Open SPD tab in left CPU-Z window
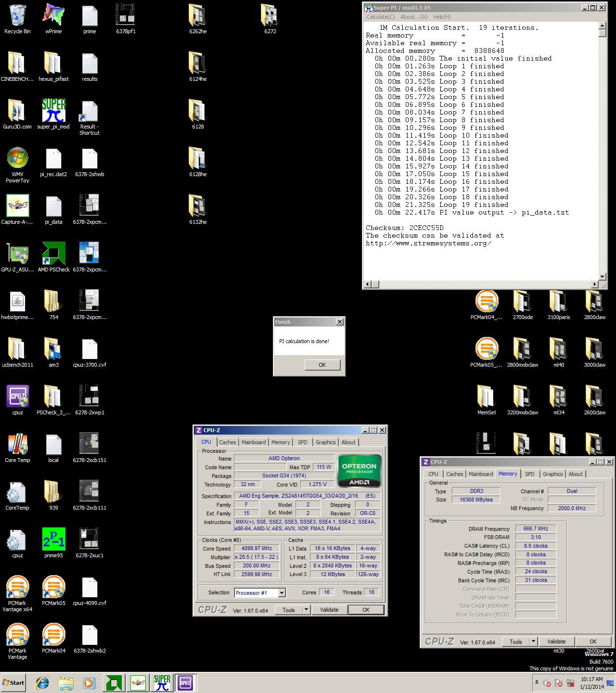616x693 pixels. pyautogui.click(x=302, y=442)
